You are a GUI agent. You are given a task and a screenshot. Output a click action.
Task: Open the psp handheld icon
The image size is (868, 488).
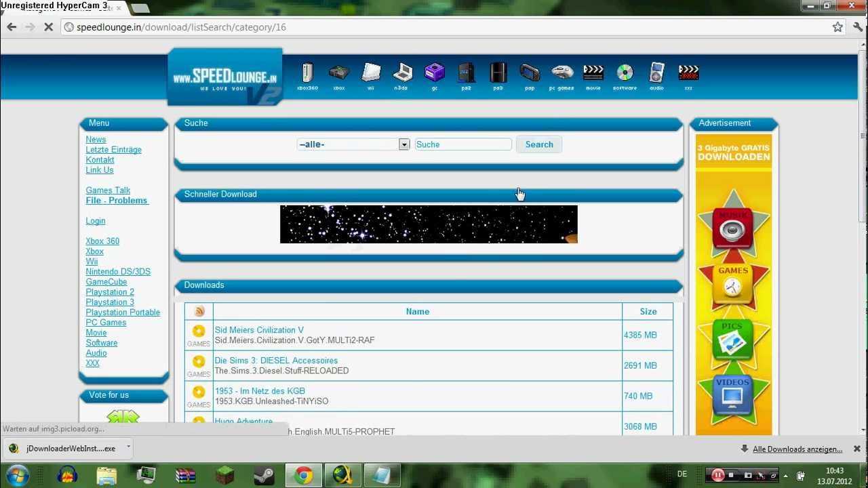click(530, 76)
